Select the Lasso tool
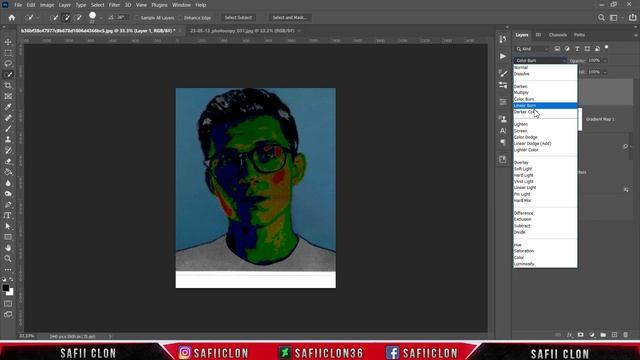This screenshot has height=360, width=640. (x=8, y=64)
